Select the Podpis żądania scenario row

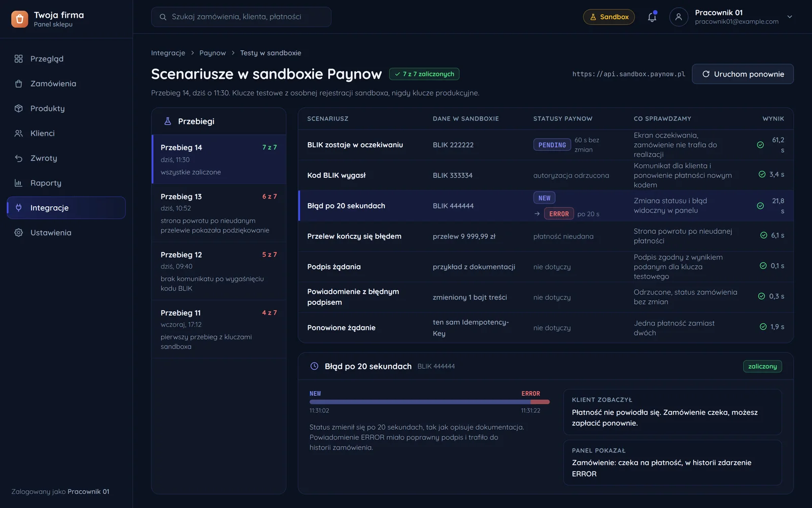(546, 267)
